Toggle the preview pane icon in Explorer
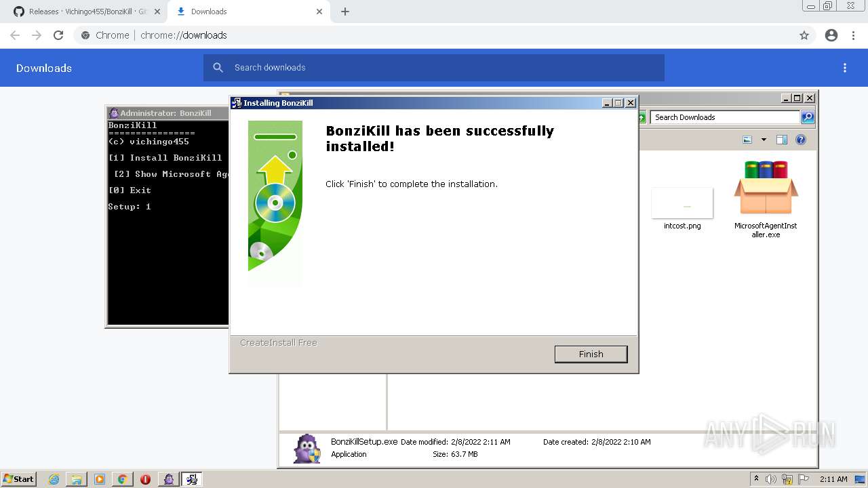Image resolution: width=868 pixels, height=488 pixels. click(x=781, y=140)
